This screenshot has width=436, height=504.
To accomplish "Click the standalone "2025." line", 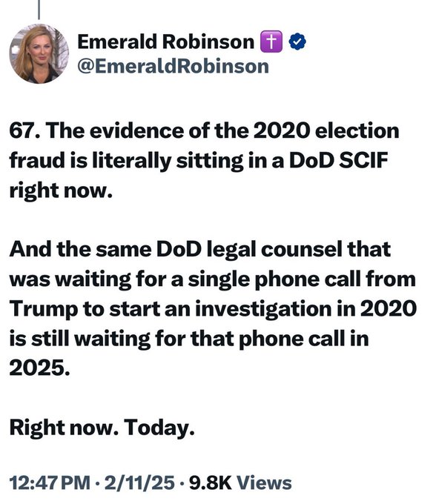I will (x=39, y=368).
